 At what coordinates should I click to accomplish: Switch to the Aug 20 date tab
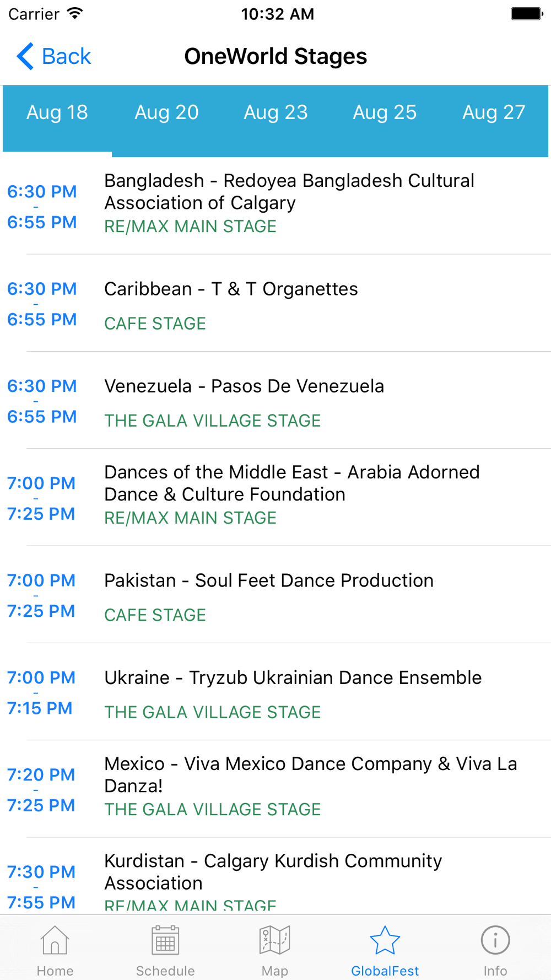[x=166, y=112]
